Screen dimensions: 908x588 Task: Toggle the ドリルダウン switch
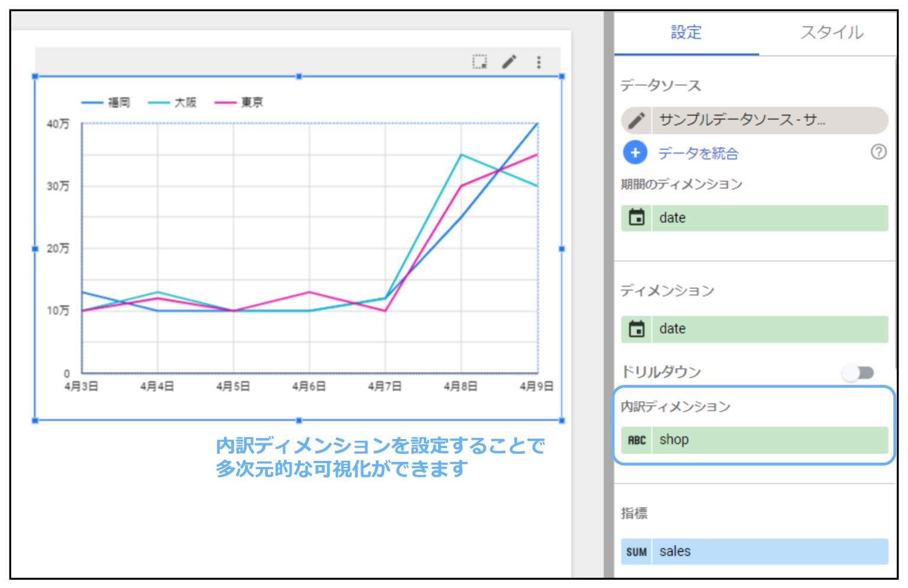tap(858, 372)
